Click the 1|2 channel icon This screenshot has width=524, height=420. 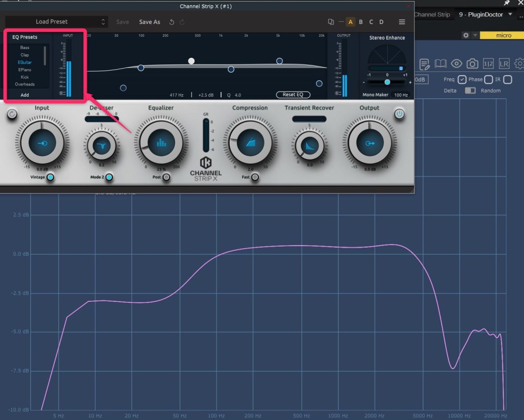point(488,63)
